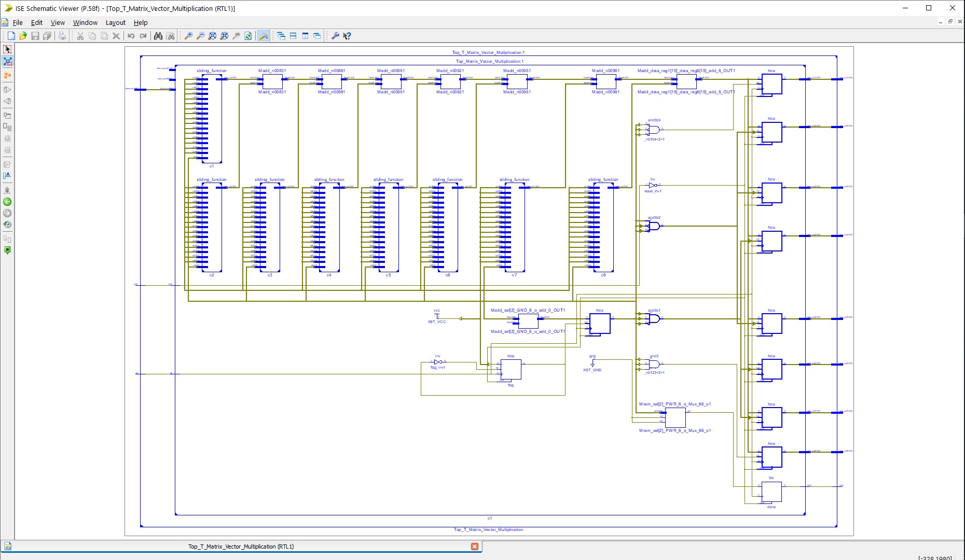The width and height of the screenshot is (965, 560).
Task: Open the Layout menu
Action: [116, 22]
